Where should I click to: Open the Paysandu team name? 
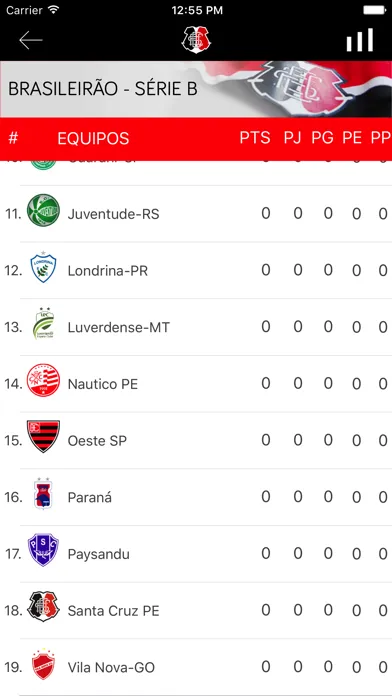pyautogui.click(x=99, y=554)
